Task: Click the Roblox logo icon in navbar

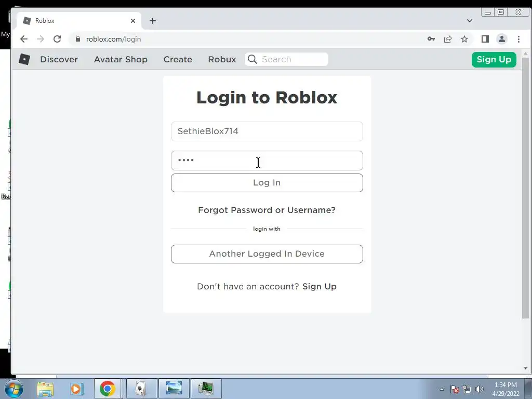Action: click(x=24, y=59)
